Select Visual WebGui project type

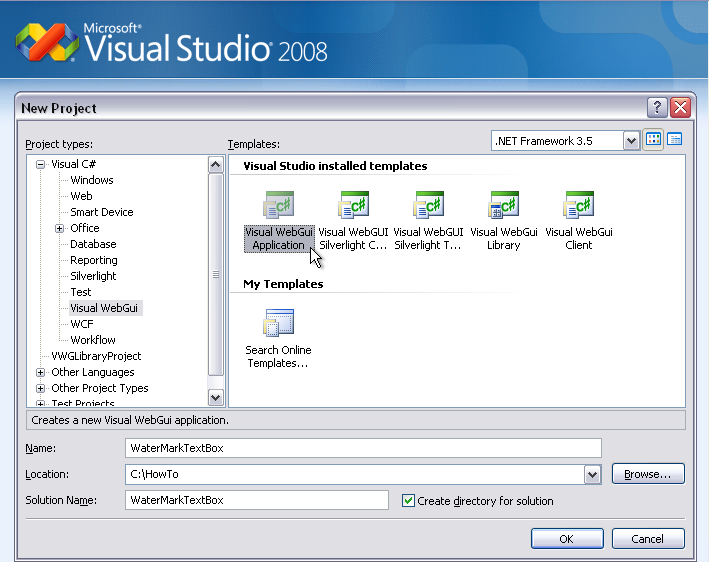tap(105, 308)
